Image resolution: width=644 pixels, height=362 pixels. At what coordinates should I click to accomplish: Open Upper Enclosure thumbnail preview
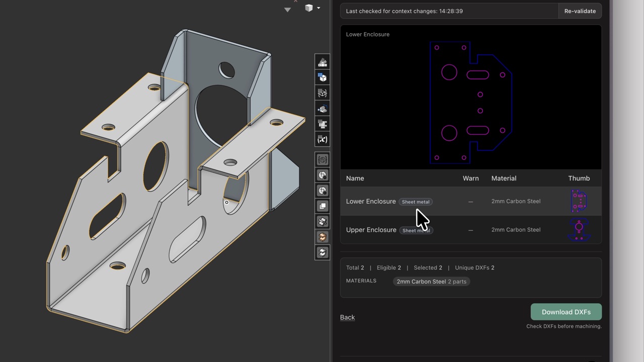(579, 230)
